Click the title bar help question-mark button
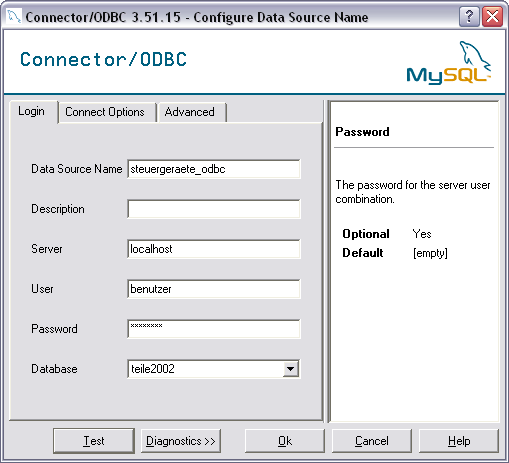Viewport: 509px width, 463px height. pyautogui.click(x=469, y=16)
